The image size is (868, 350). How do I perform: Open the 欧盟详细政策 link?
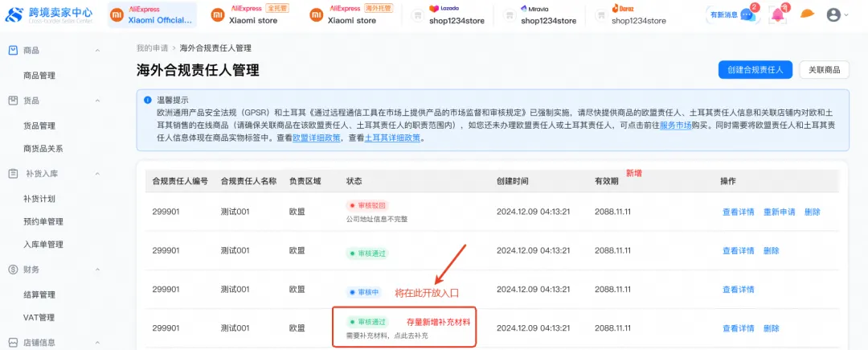[x=317, y=138]
